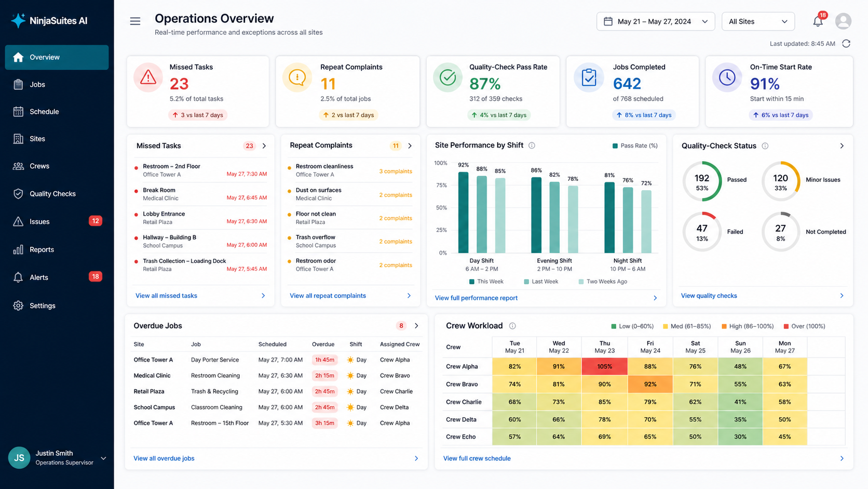Image resolution: width=868 pixels, height=489 pixels.
Task: Click the Quality Checks shield icon in sidebar
Action: [x=18, y=194]
